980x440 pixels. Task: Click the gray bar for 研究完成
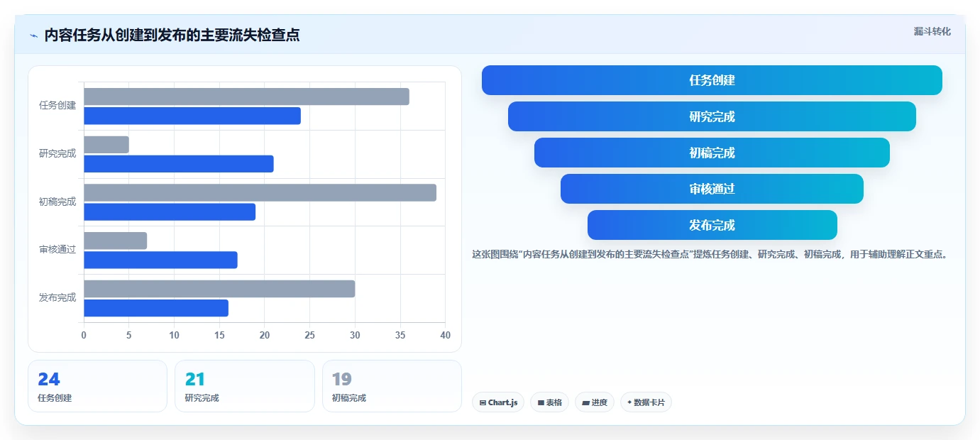tap(106, 145)
